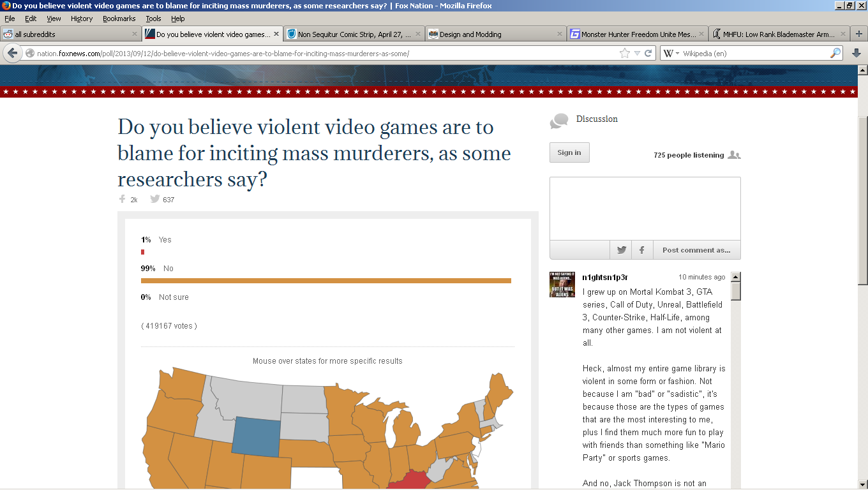Open the Help menu
The image size is (868, 490).
coord(178,19)
